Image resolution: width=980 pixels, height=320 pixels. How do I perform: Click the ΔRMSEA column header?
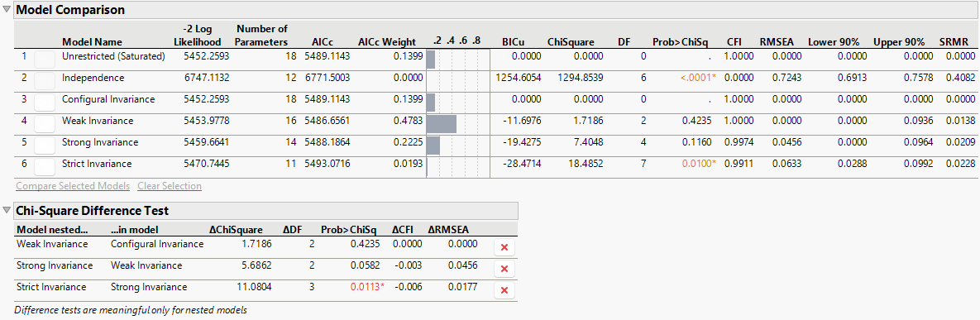tap(448, 229)
